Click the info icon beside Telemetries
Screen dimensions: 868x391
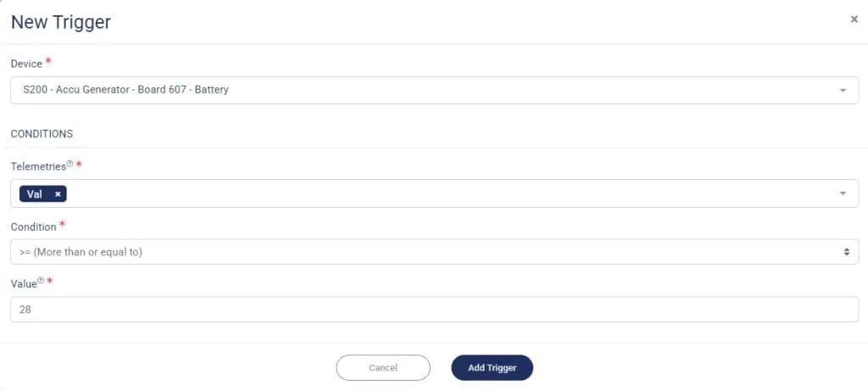70,165
